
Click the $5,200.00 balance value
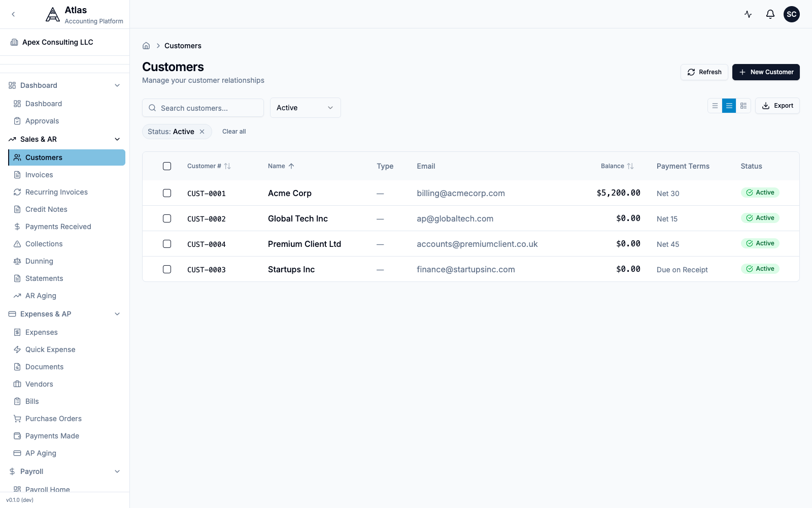pos(618,193)
